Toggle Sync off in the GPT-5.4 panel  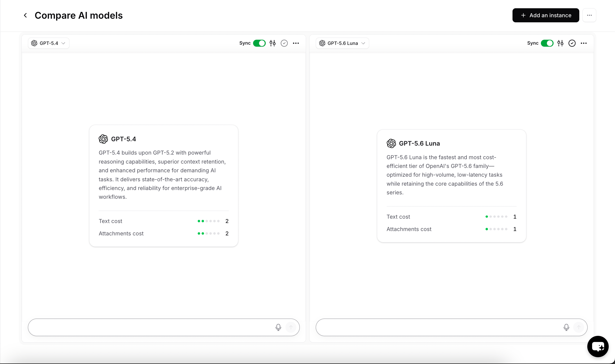(x=259, y=43)
